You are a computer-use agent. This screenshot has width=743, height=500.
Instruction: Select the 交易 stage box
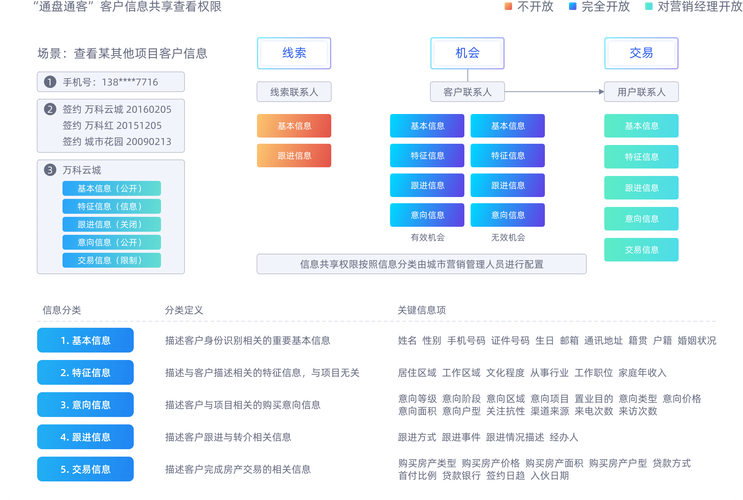pos(641,53)
